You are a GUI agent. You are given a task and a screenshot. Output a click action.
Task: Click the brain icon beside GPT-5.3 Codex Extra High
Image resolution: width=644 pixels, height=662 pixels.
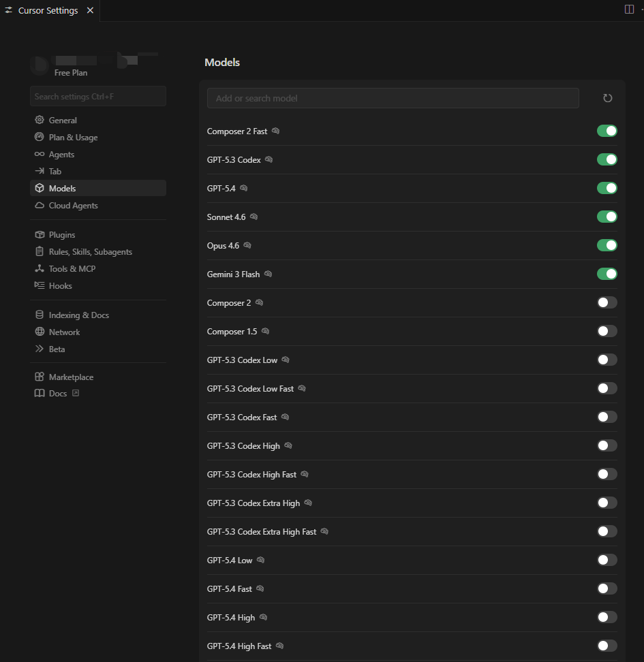click(308, 503)
